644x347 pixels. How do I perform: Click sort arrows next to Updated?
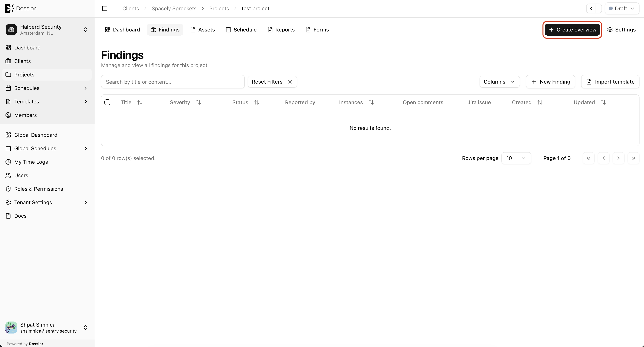point(603,102)
